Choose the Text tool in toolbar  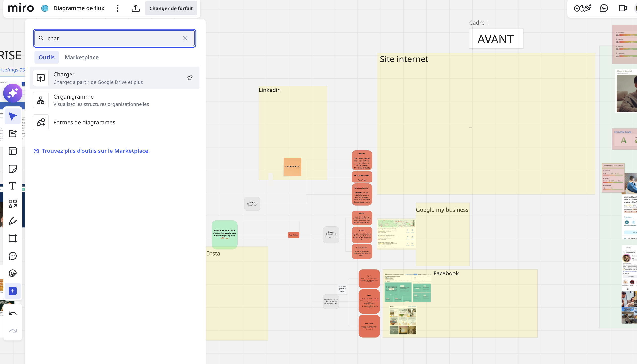[x=12, y=186]
